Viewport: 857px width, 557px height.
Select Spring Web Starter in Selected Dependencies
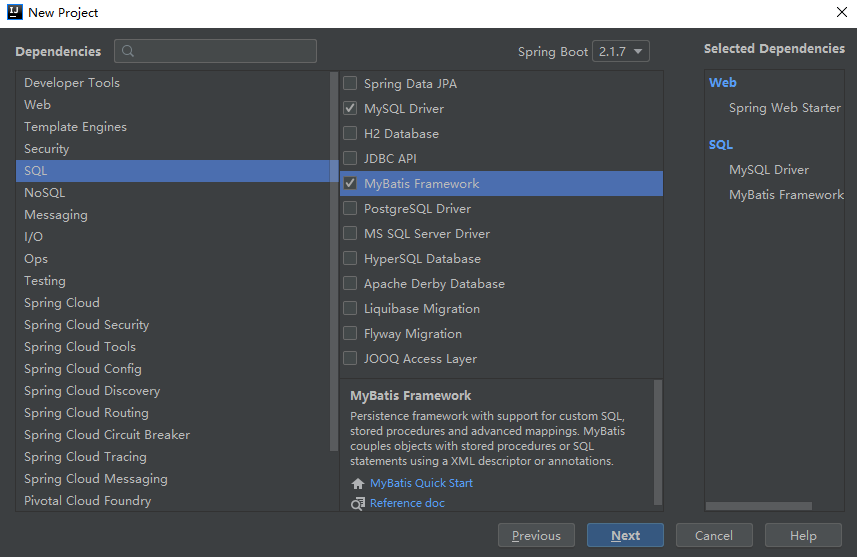[x=785, y=108]
